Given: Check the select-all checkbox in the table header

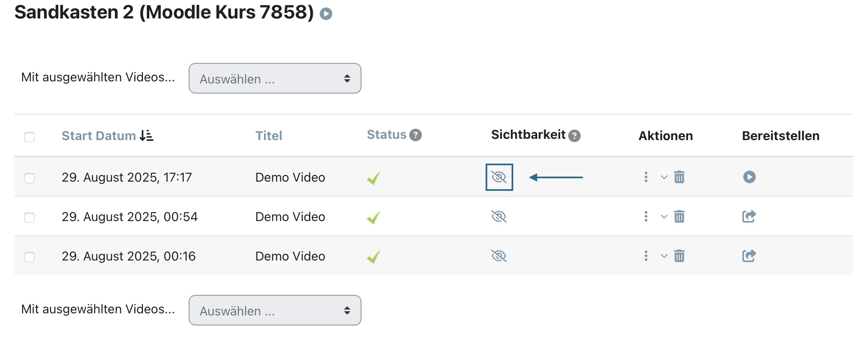Looking at the screenshot, I should tap(29, 137).
